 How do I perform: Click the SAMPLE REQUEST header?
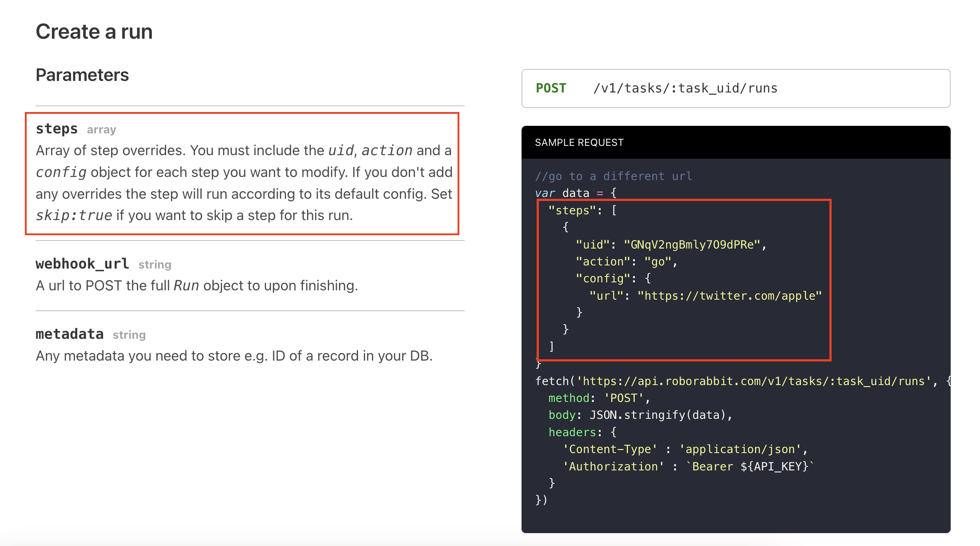tap(579, 142)
